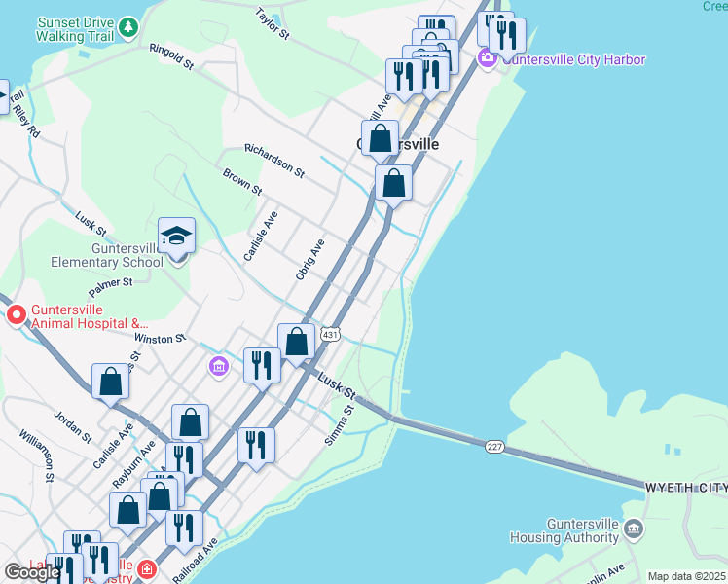Select the shopping bag marker beside route 431 shield

[x=296, y=343]
